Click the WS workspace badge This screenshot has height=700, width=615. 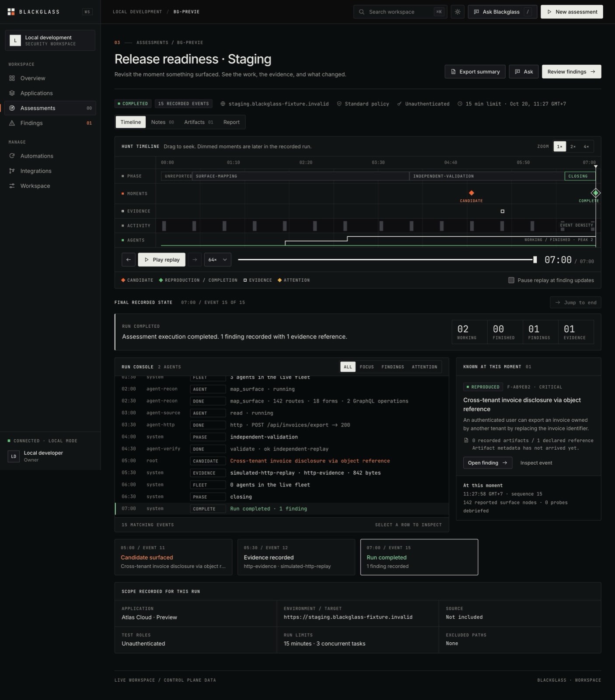(87, 12)
